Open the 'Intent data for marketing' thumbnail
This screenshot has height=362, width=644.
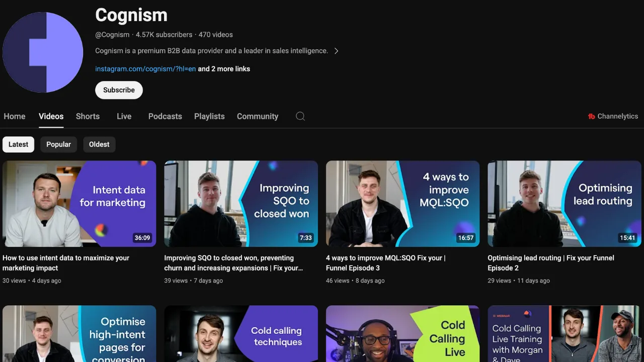coord(79,204)
